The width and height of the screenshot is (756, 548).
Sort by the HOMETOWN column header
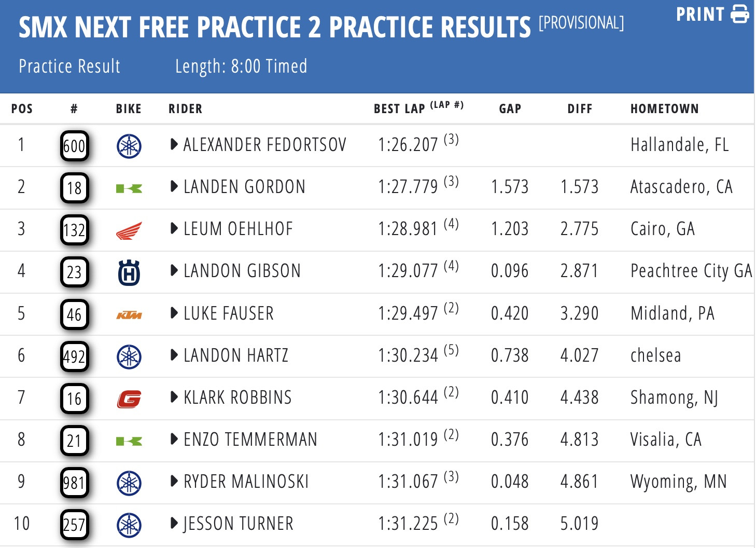tap(664, 108)
